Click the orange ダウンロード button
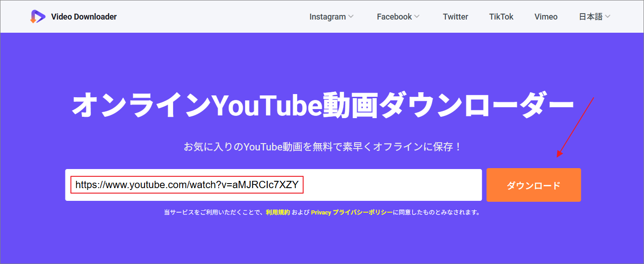Screen dimensions: 644x264 [534, 185]
